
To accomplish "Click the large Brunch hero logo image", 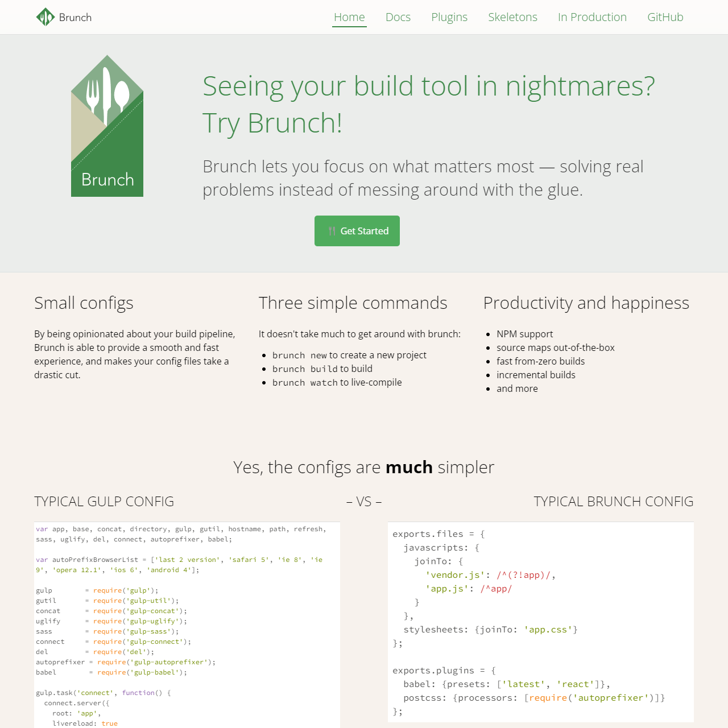I will [107, 126].
